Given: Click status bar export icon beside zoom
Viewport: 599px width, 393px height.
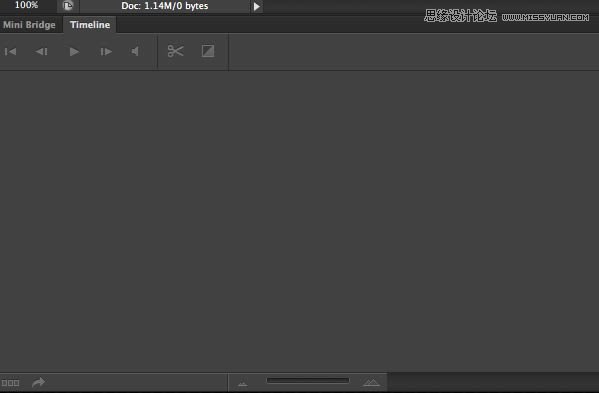Looking at the screenshot, I should coord(68,6).
